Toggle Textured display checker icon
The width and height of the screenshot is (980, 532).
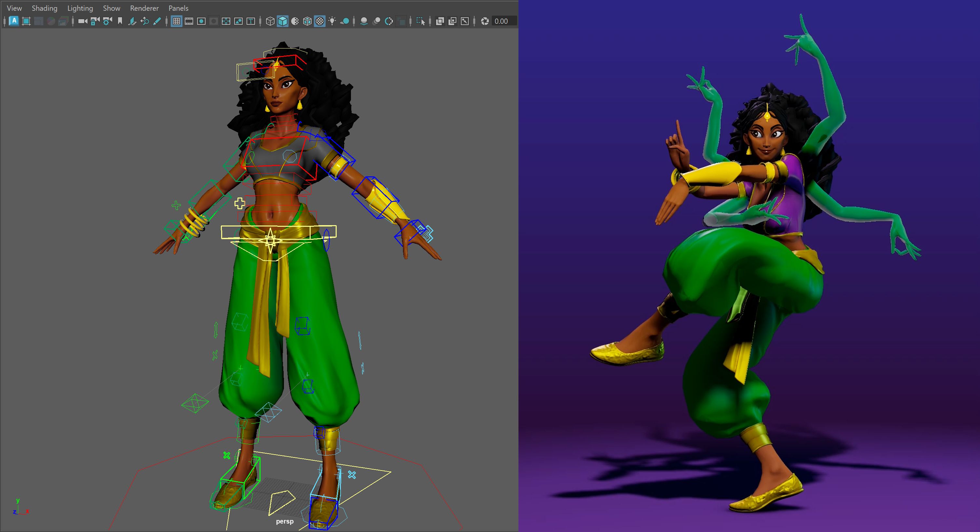point(320,21)
